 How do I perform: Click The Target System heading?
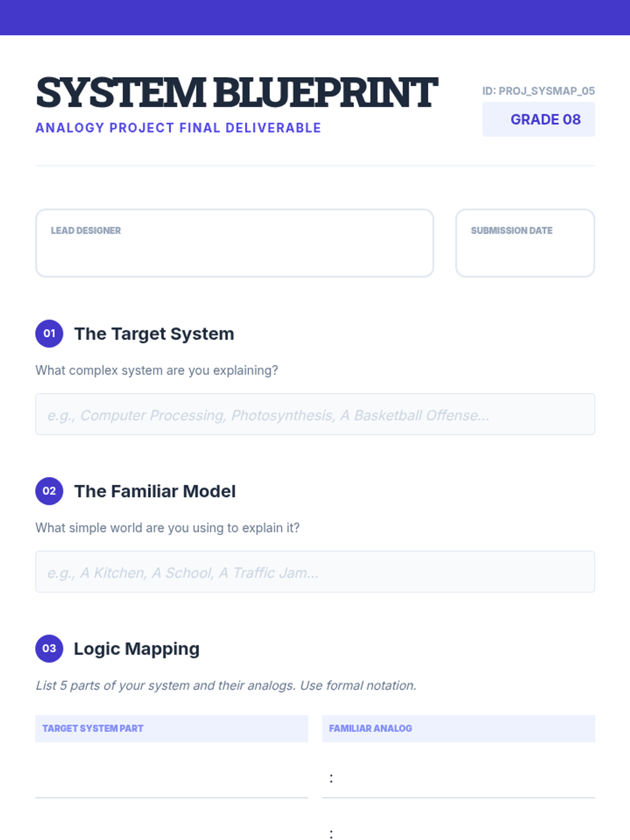pyautogui.click(x=154, y=334)
